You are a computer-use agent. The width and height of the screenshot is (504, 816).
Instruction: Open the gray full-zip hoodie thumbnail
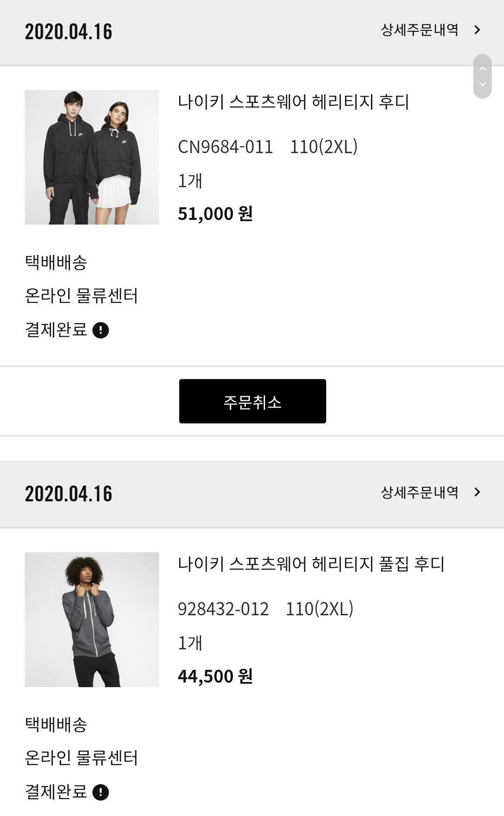pyautogui.click(x=92, y=619)
